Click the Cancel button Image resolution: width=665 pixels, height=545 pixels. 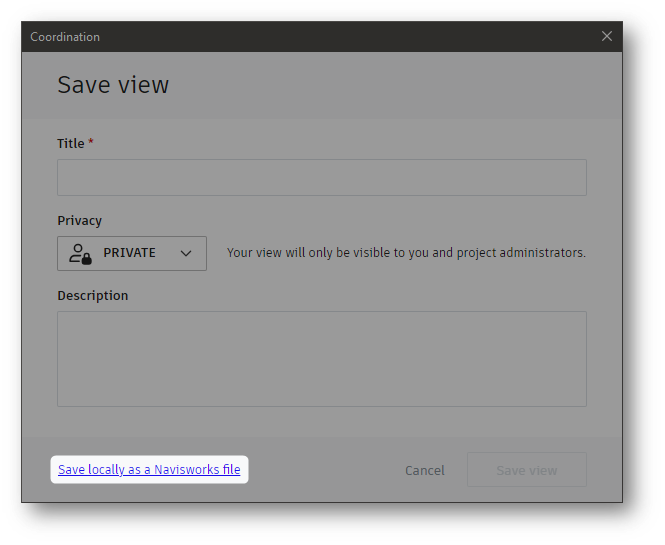coord(425,470)
